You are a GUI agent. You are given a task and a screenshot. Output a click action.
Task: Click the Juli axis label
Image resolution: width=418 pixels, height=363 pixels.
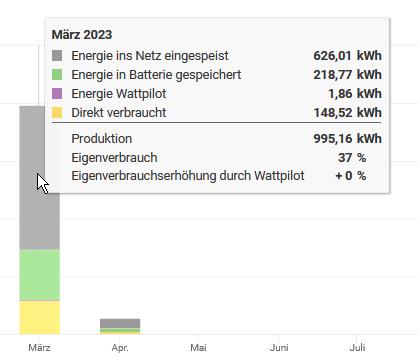pos(357,348)
